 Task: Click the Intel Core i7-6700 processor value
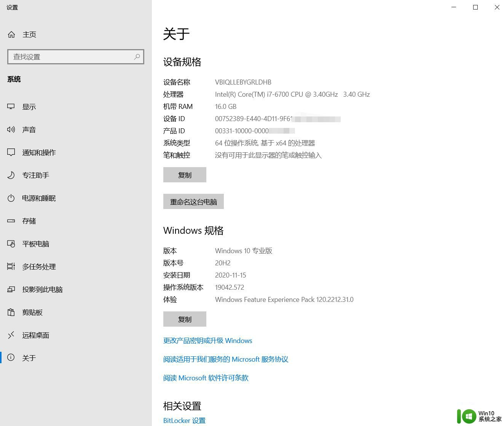click(x=292, y=94)
